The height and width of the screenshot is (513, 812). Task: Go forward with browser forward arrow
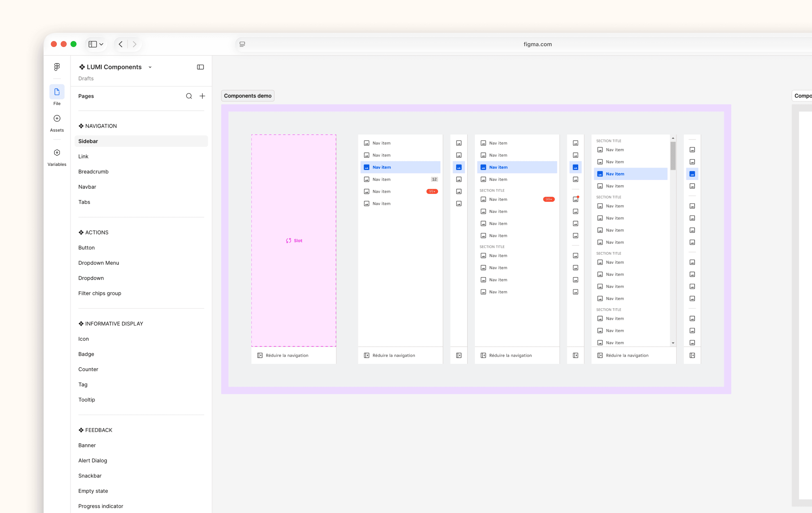pyautogui.click(x=135, y=44)
